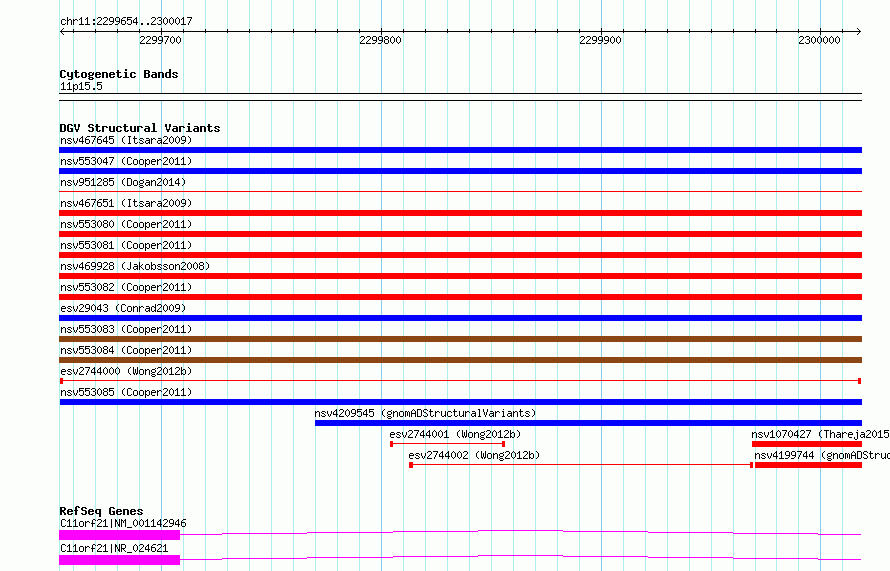Click the left arrow of the ruler

(62, 31)
